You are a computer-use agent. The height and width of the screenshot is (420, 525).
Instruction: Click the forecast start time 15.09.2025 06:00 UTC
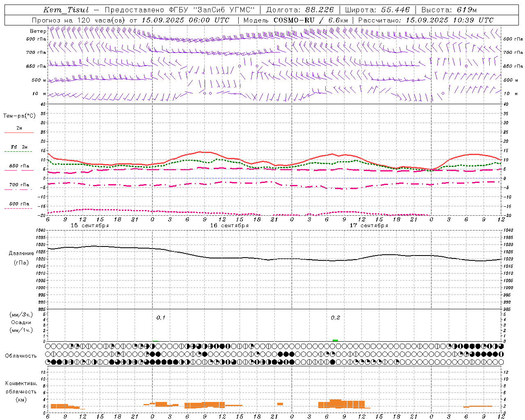[185, 20]
